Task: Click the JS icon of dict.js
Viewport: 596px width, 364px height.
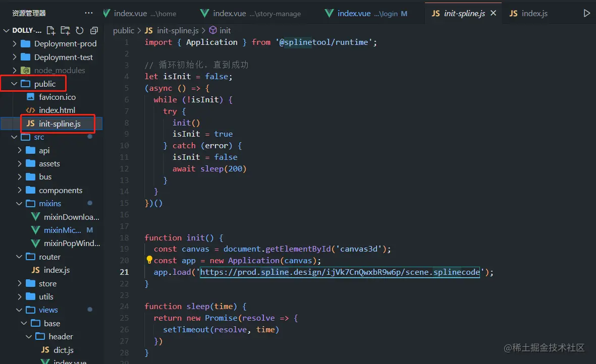Action: (45, 350)
